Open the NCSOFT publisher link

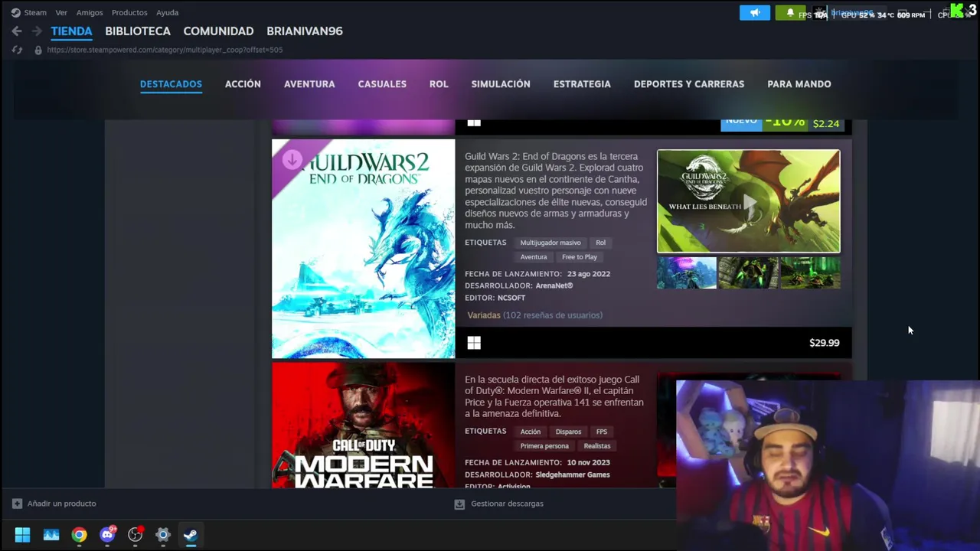tap(511, 298)
